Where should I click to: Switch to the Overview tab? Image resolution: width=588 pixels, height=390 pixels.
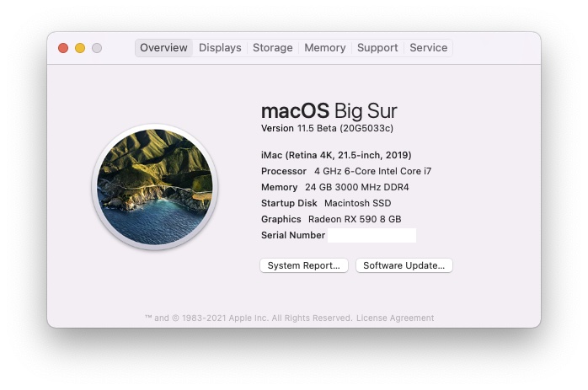[x=163, y=48]
